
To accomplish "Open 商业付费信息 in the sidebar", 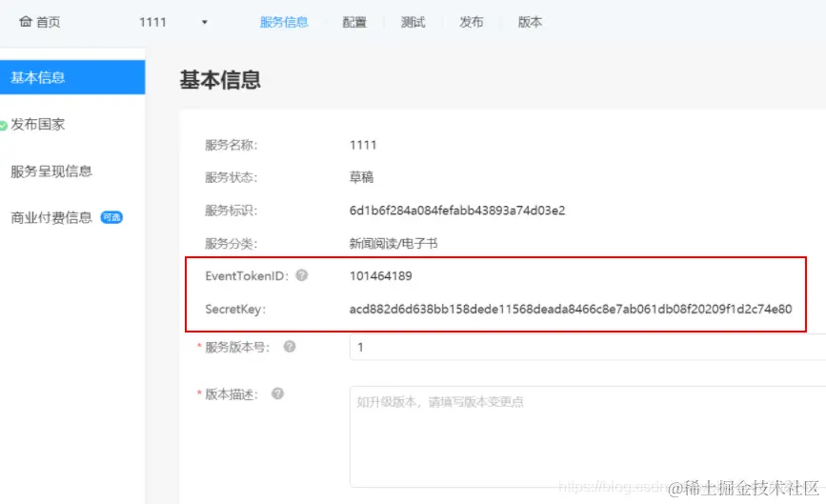I will (51, 217).
